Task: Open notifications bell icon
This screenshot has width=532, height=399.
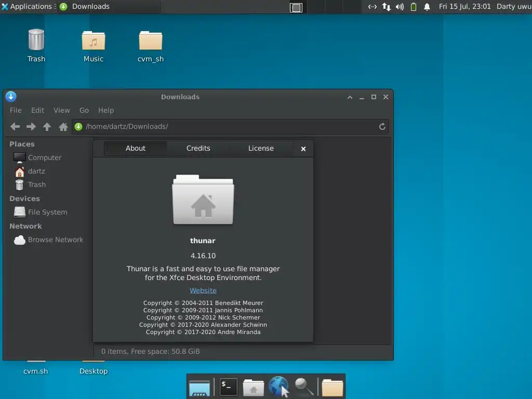Action: tap(427, 7)
